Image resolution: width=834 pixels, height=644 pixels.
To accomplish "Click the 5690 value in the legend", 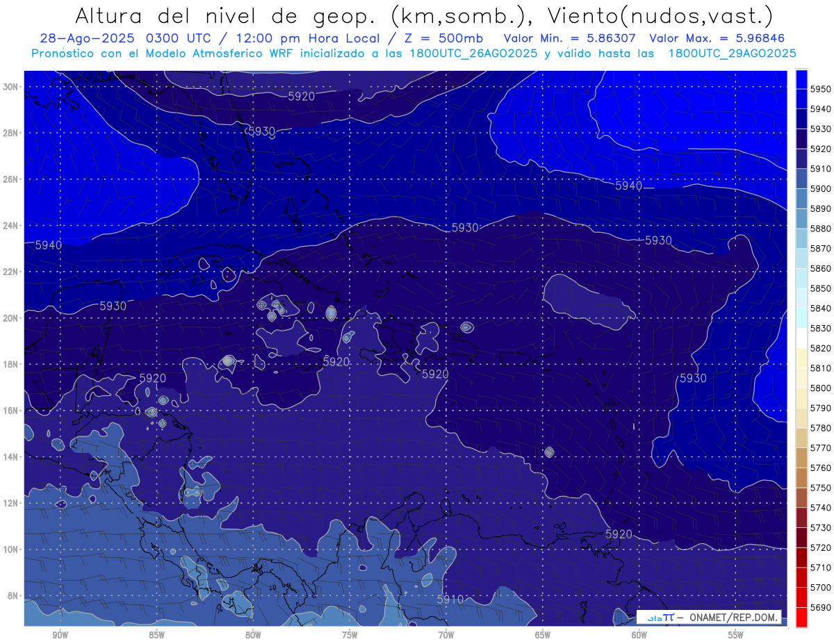I will pyautogui.click(x=821, y=607).
